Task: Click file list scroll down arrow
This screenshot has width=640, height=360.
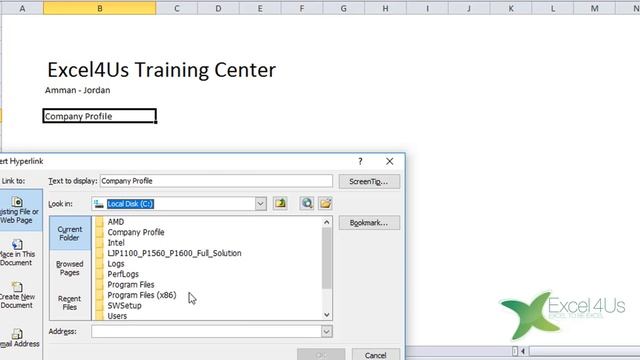Action: (327, 315)
